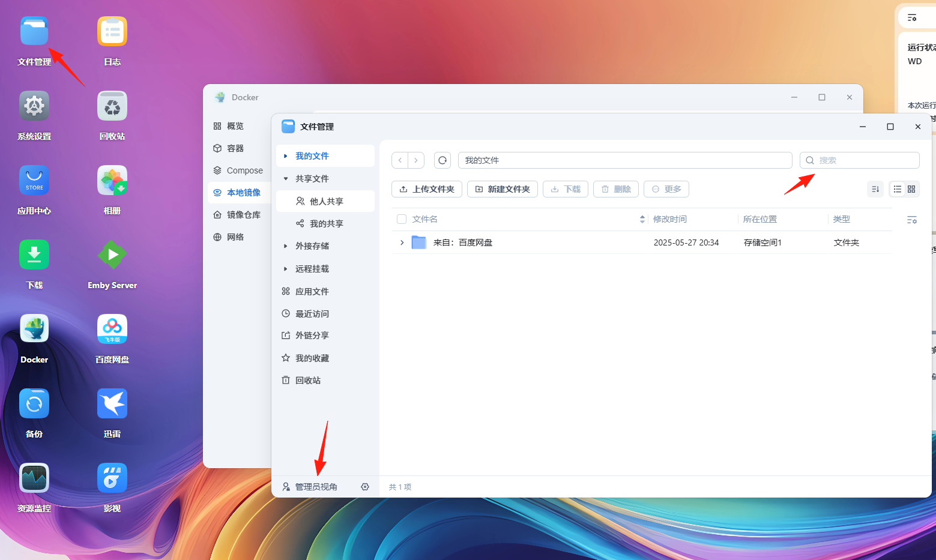Toggle the select-all checkbox in header
The width and height of the screenshot is (936, 560).
click(x=402, y=219)
